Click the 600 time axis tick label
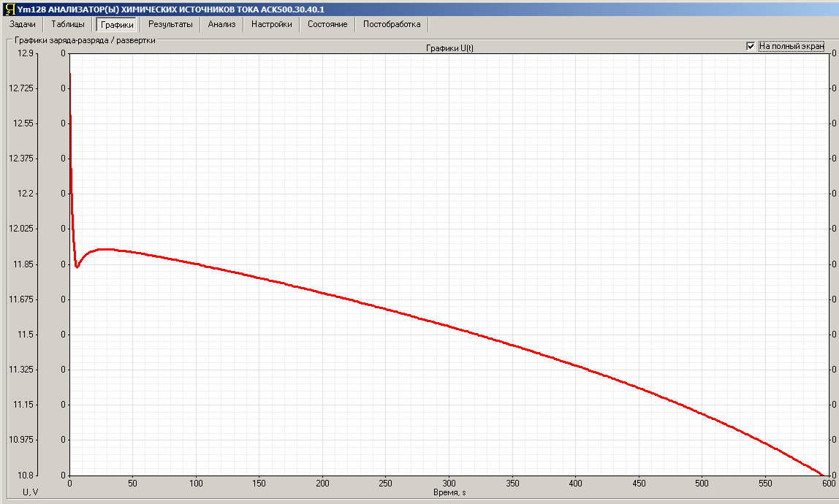Image resolution: width=839 pixels, height=504 pixels. (828, 483)
